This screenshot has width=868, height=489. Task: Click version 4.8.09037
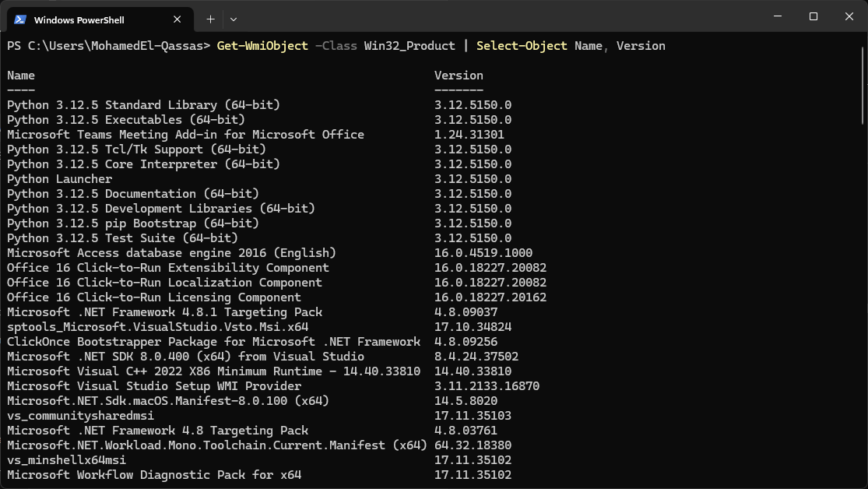point(466,312)
